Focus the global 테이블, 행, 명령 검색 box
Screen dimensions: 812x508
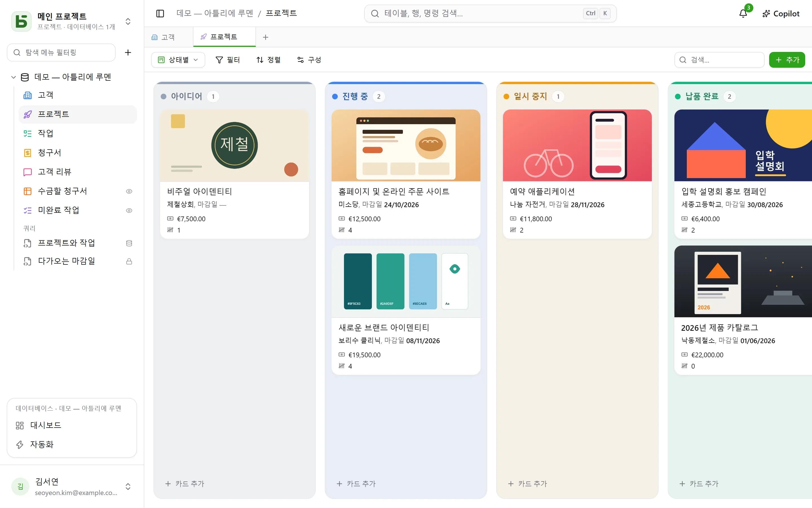(490, 14)
